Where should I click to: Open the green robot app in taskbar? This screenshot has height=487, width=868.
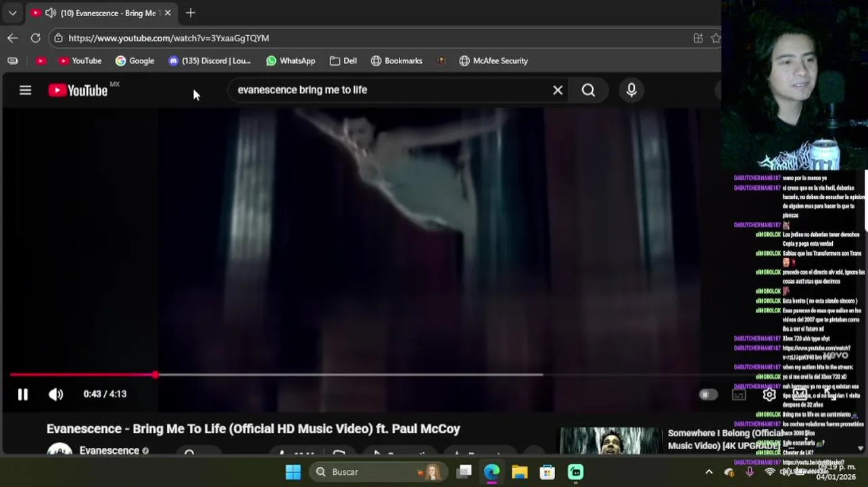pos(575,471)
